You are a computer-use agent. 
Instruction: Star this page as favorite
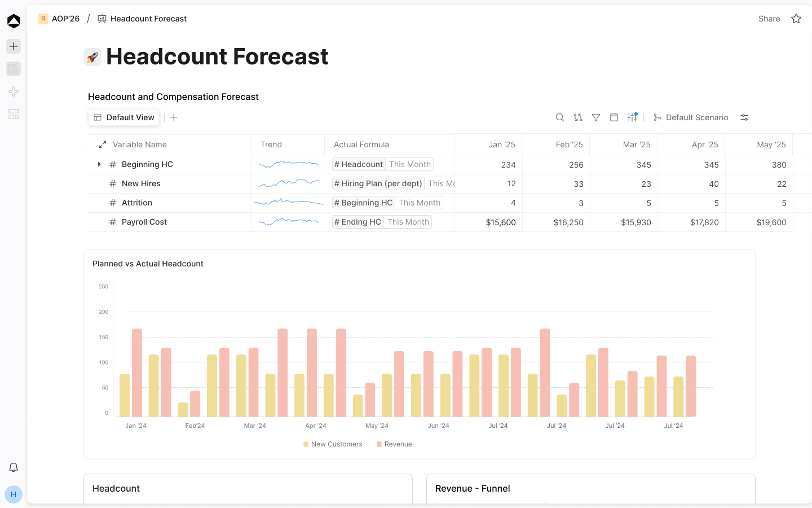pyautogui.click(x=796, y=19)
